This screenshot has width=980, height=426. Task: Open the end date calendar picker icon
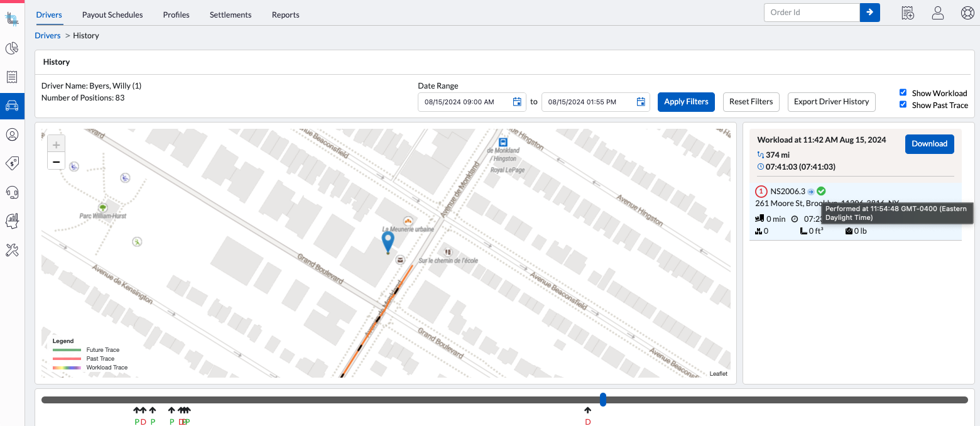[x=641, y=102]
